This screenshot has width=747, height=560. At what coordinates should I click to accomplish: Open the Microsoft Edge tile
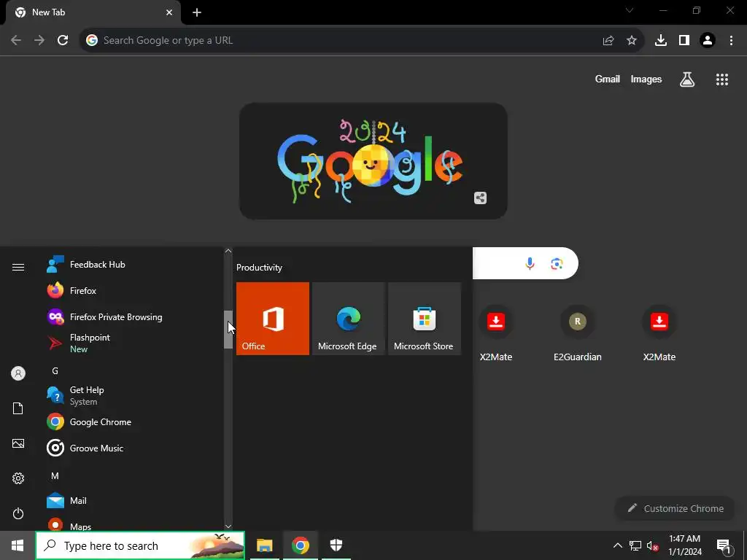click(348, 319)
